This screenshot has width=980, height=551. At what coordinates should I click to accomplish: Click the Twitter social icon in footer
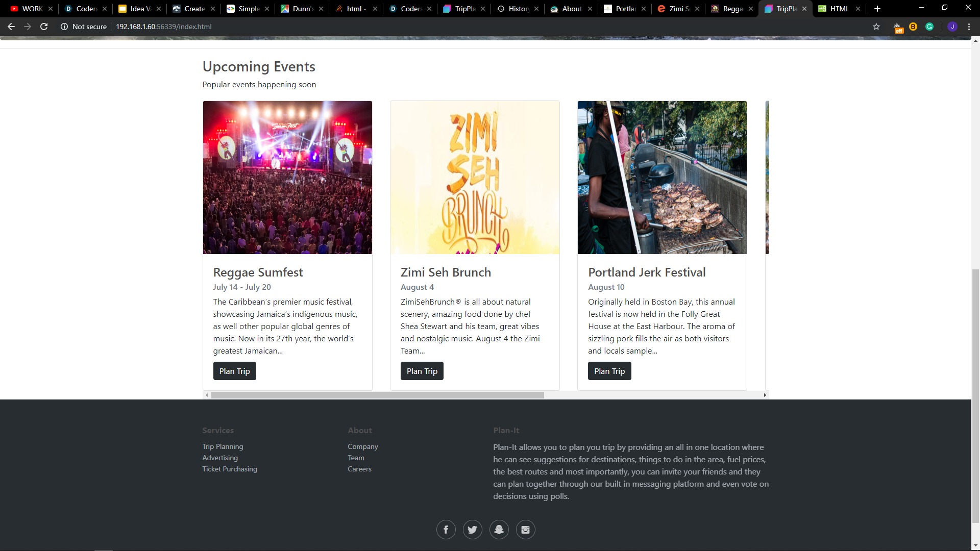click(x=472, y=530)
